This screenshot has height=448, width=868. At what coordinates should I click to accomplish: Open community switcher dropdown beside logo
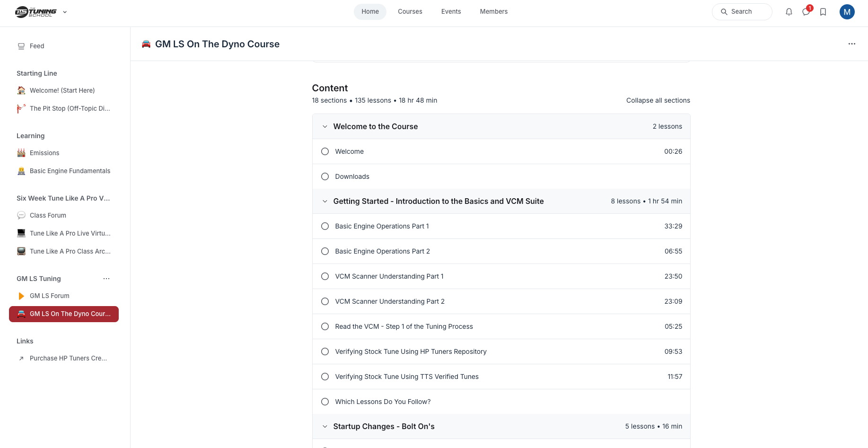[65, 12]
